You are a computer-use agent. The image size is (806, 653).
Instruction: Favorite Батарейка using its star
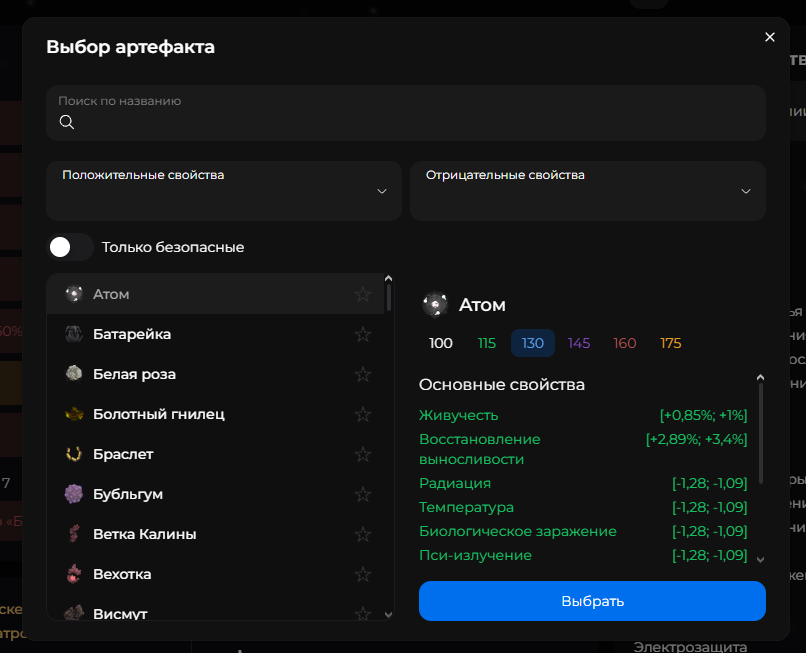pyautogui.click(x=363, y=334)
